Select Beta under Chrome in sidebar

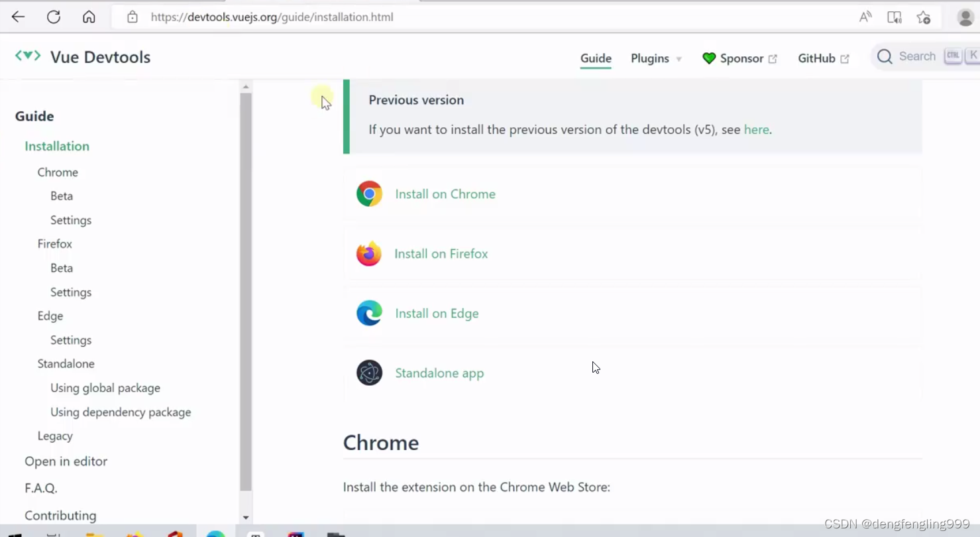[62, 196]
